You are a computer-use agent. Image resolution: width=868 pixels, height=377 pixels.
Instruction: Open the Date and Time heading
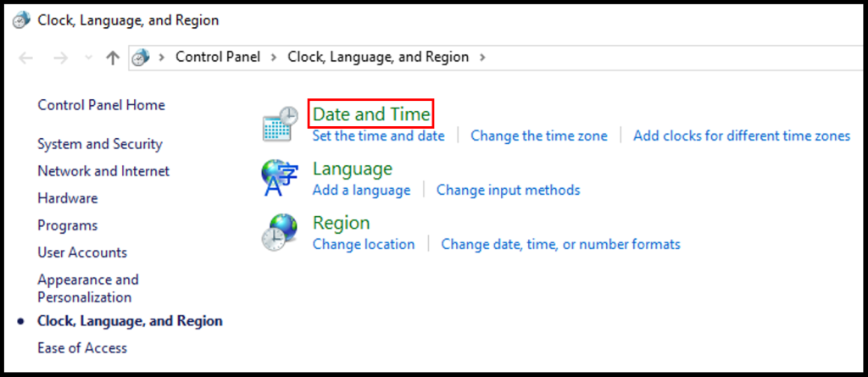[371, 114]
